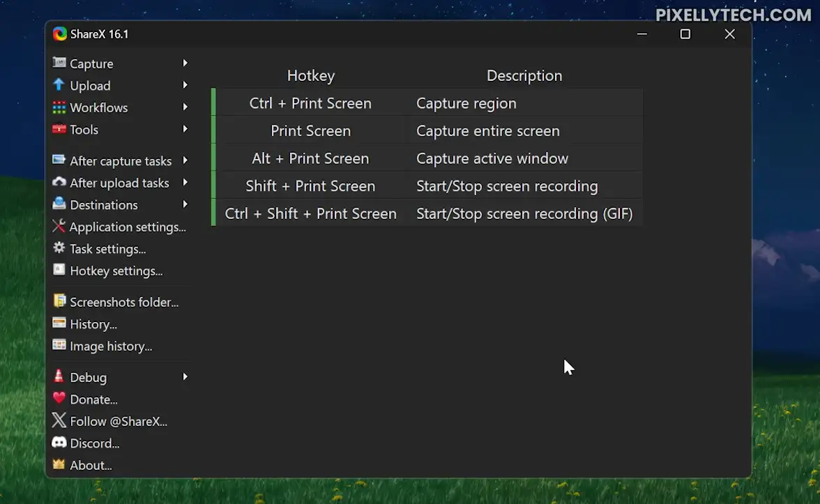Click the Discord logo icon
This screenshot has height=504, width=820.
59,442
